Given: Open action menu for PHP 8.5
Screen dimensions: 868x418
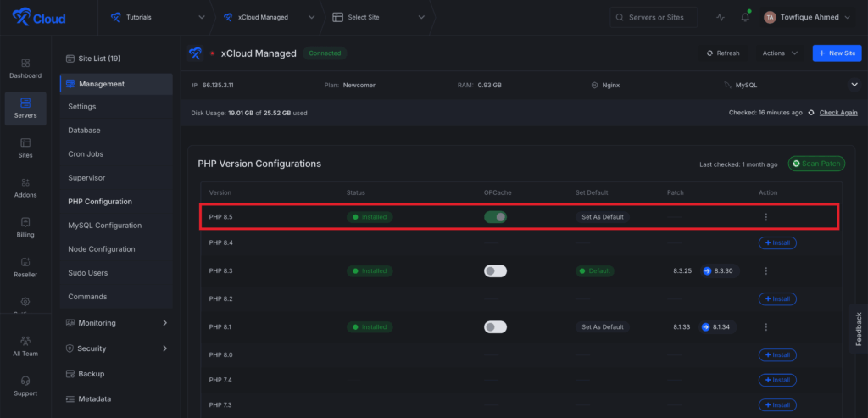Looking at the screenshot, I should (765, 217).
